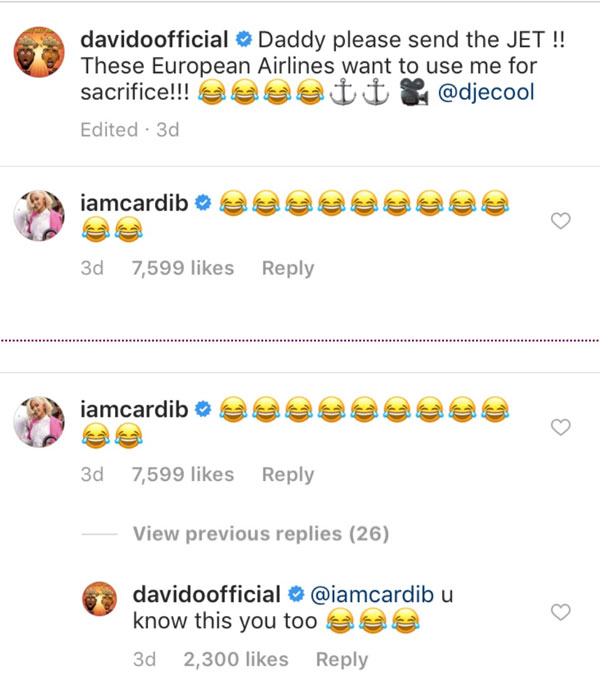Image resolution: width=600 pixels, height=700 pixels.
Task: View 2,300 likes on davidoofficial reply
Action: click(236, 659)
